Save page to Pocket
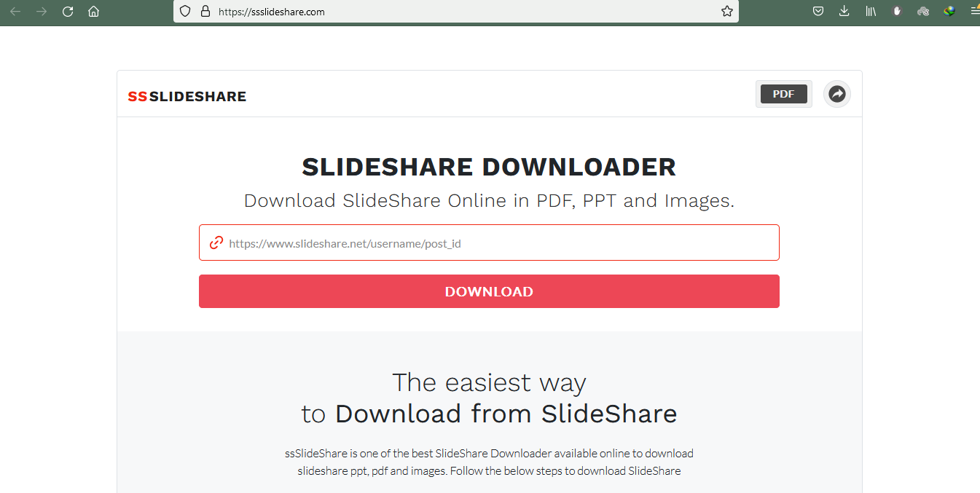 coord(818,11)
